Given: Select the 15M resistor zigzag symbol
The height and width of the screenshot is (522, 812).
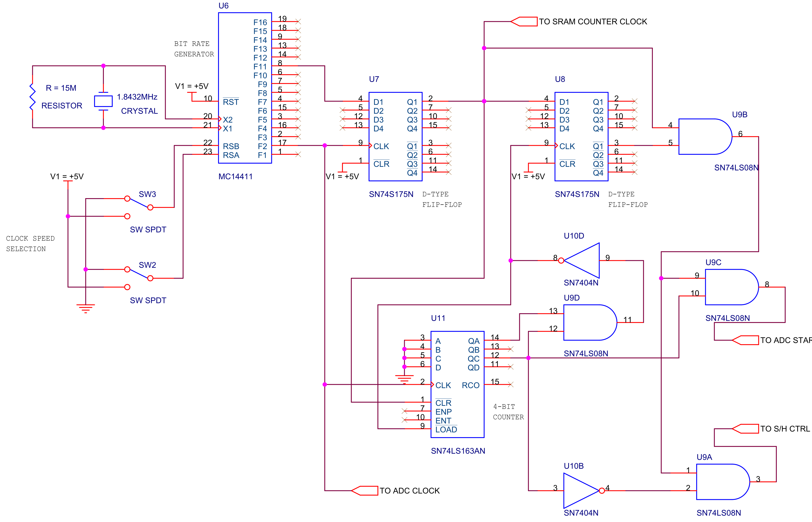Looking at the screenshot, I should (33, 97).
